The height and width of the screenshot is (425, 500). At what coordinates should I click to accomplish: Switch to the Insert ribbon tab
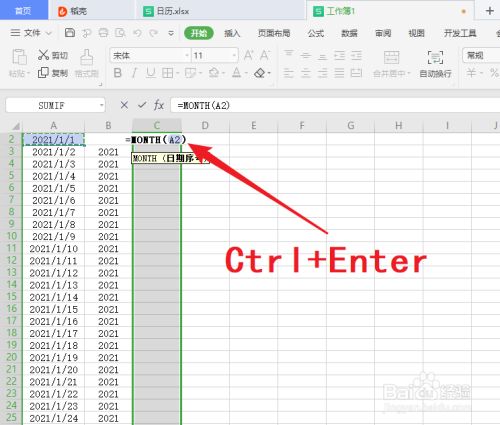(232, 33)
